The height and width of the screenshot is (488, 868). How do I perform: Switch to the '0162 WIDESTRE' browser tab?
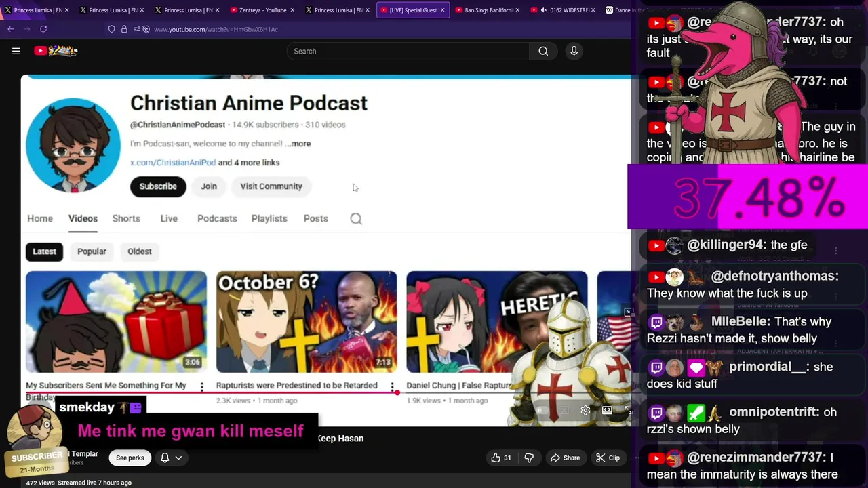[x=564, y=10]
